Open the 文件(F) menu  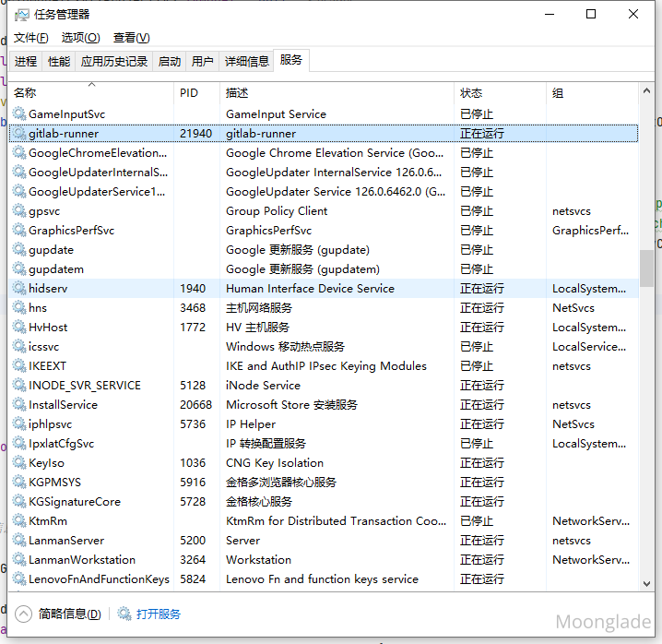[x=31, y=38]
